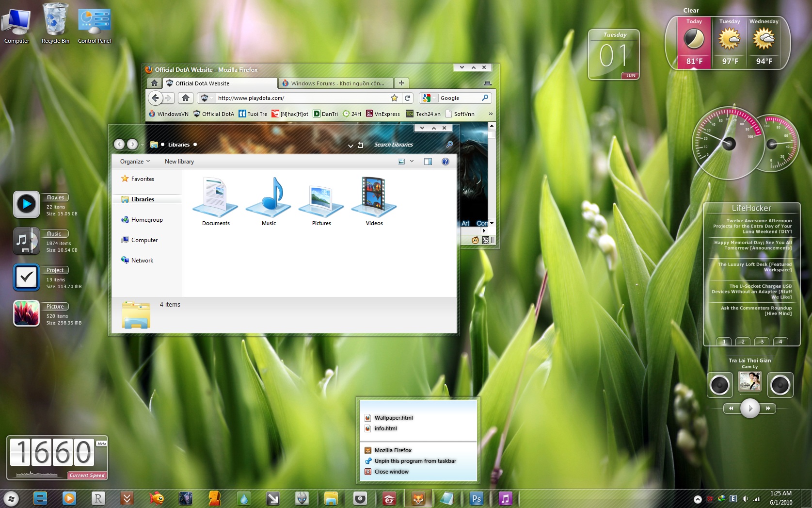This screenshot has width=812, height=508.
Task: Click the Movies play icon gadget
Action: click(26, 204)
